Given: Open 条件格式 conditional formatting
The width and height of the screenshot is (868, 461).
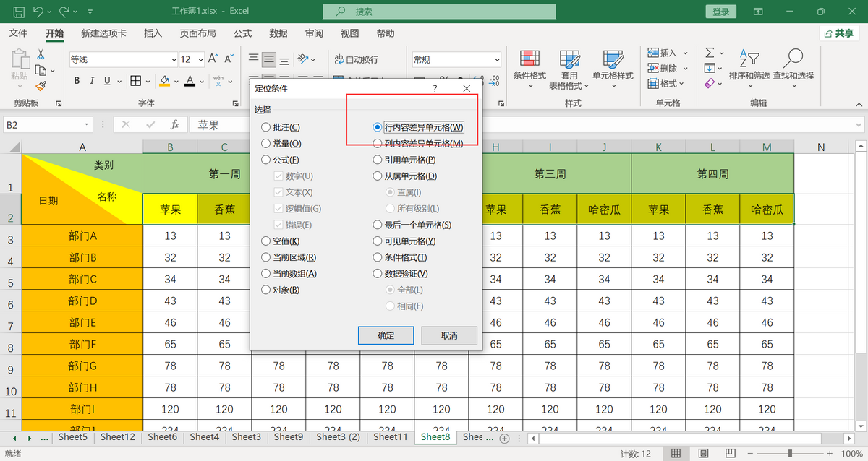Looking at the screenshot, I should pyautogui.click(x=529, y=69).
